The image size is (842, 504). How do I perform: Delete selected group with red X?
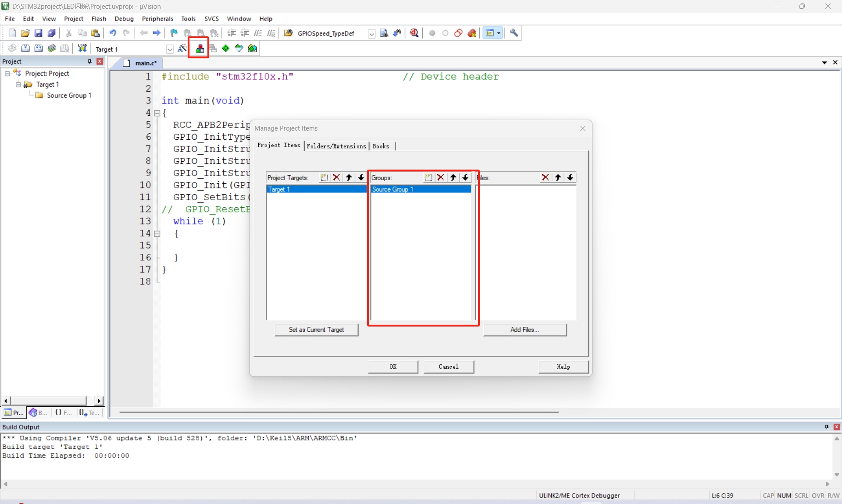441,177
